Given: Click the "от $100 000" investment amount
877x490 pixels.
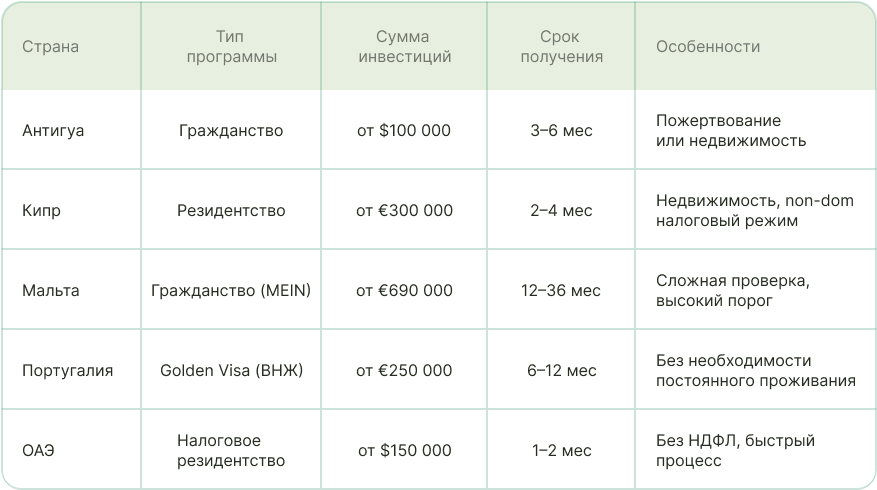Looking at the screenshot, I should [x=404, y=131].
